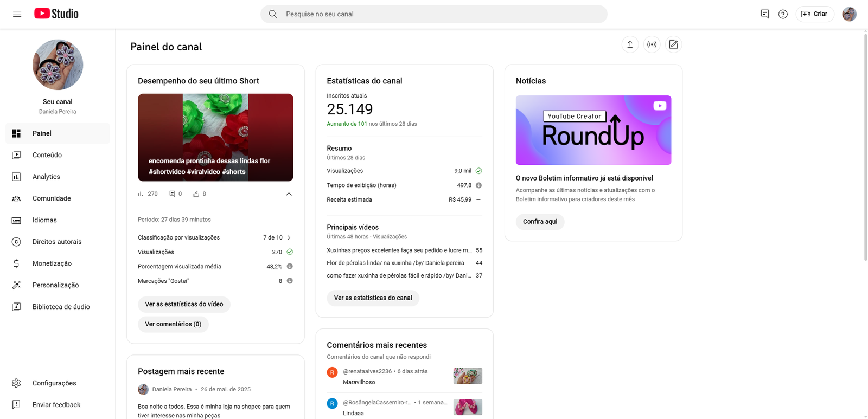This screenshot has width=868, height=419.
Task: Click the Biblioteca de áudio music icon
Action: tap(16, 307)
